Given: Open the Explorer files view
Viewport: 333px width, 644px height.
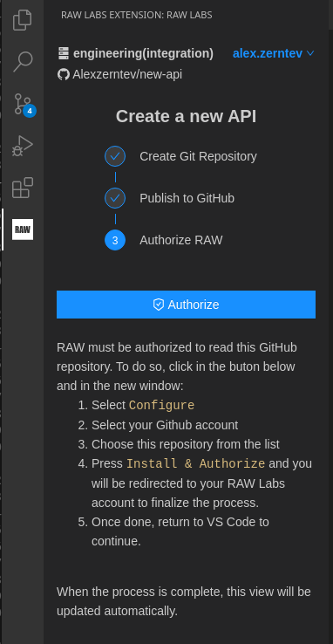Looking at the screenshot, I should pyautogui.click(x=22, y=20).
